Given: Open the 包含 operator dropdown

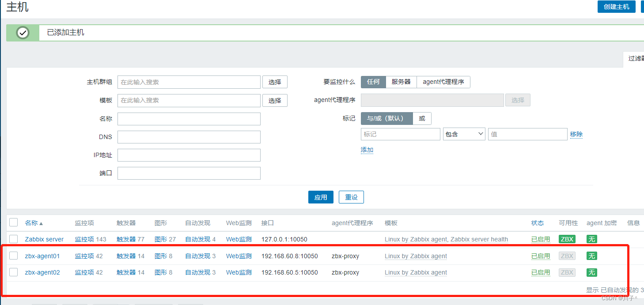Looking at the screenshot, I should point(464,134).
